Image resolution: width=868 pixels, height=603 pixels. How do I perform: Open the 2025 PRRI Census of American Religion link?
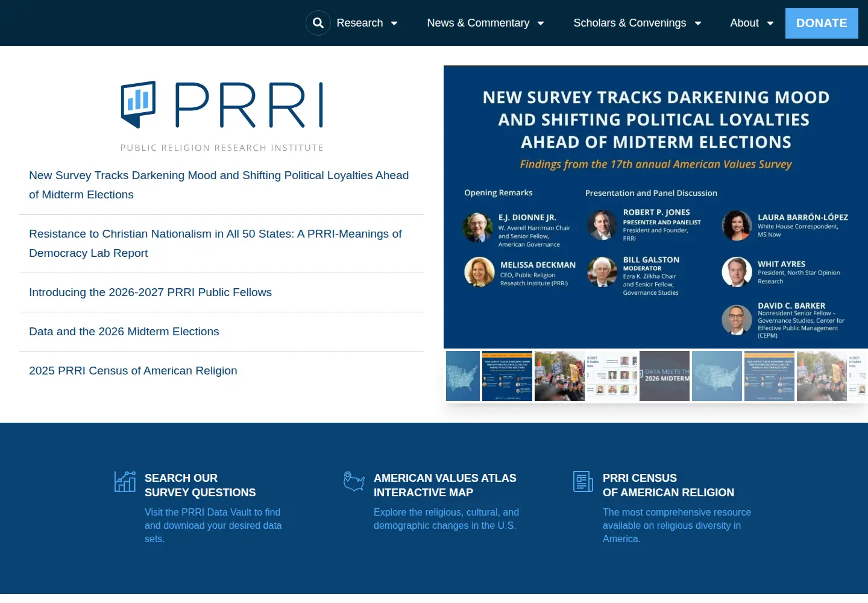133,371
